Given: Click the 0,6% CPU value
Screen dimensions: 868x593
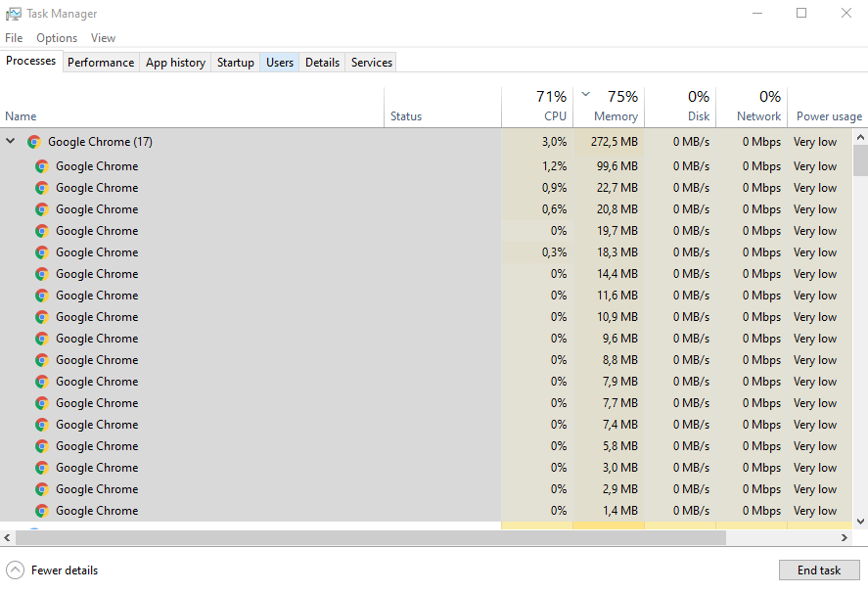Looking at the screenshot, I should click(554, 209).
